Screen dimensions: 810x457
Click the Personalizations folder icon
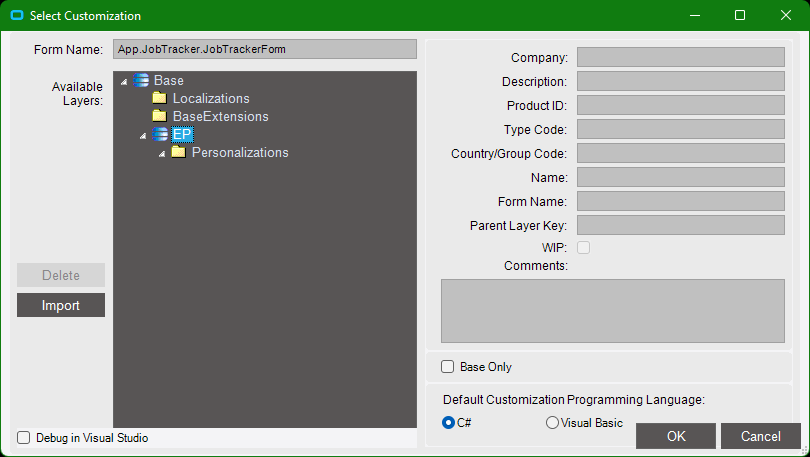point(179,152)
